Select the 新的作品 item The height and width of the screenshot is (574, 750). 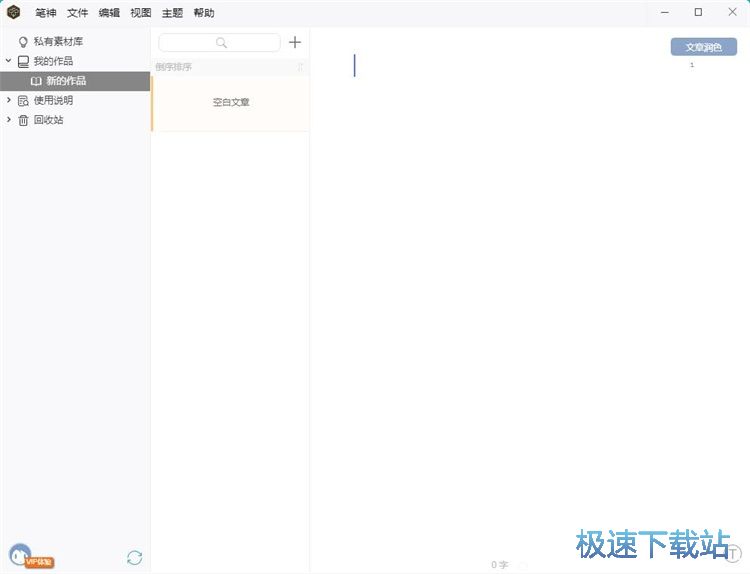click(75, 81)
